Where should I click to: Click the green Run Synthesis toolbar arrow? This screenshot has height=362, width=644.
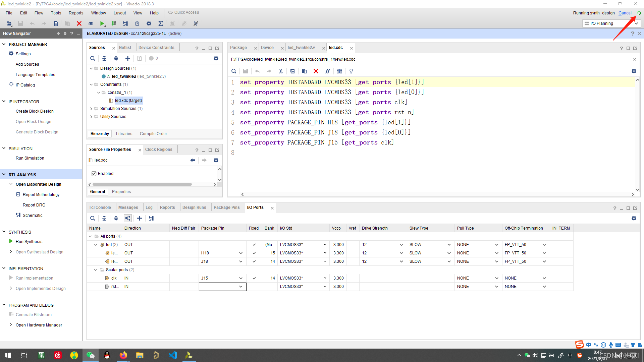tap(102, 23)
